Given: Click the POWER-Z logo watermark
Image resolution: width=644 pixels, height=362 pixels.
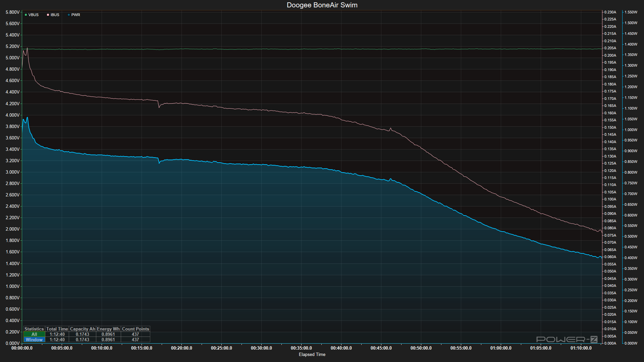Looking at the screenshot, I should (567, 339).
